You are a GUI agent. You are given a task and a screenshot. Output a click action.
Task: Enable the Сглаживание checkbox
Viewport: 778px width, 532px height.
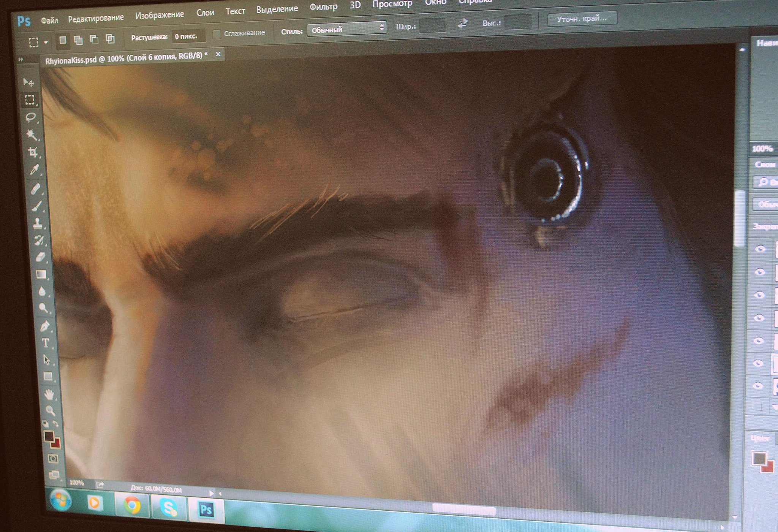click(217, 34)
